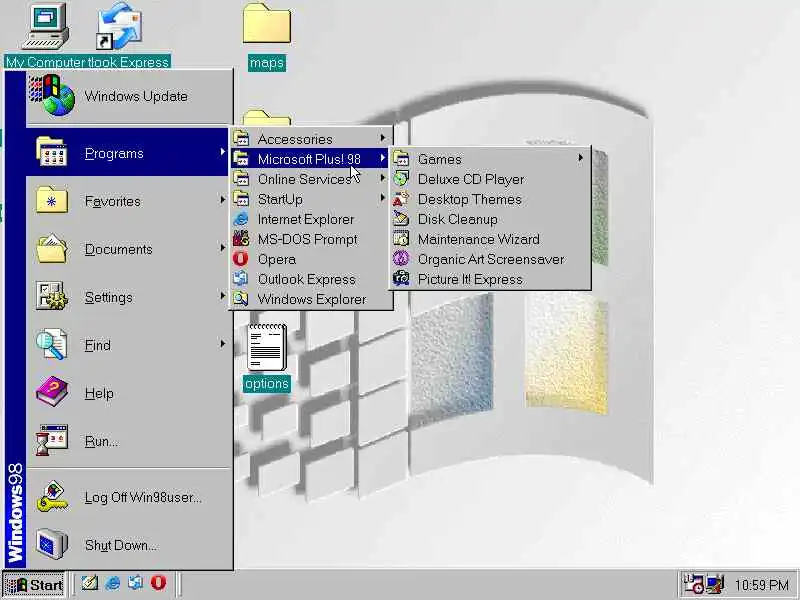The width and height of the screenshot is (800, 600).
Task: Choose Run... in Start menu
Action: (128, 441)
